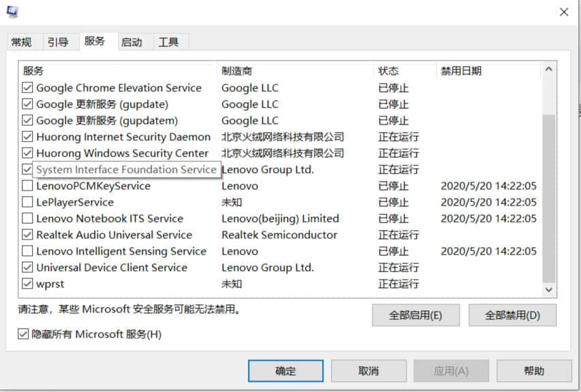Uncheck Universal Device Client Service
The height and width of the screenshot is (392, 581).
pos(27,267)
